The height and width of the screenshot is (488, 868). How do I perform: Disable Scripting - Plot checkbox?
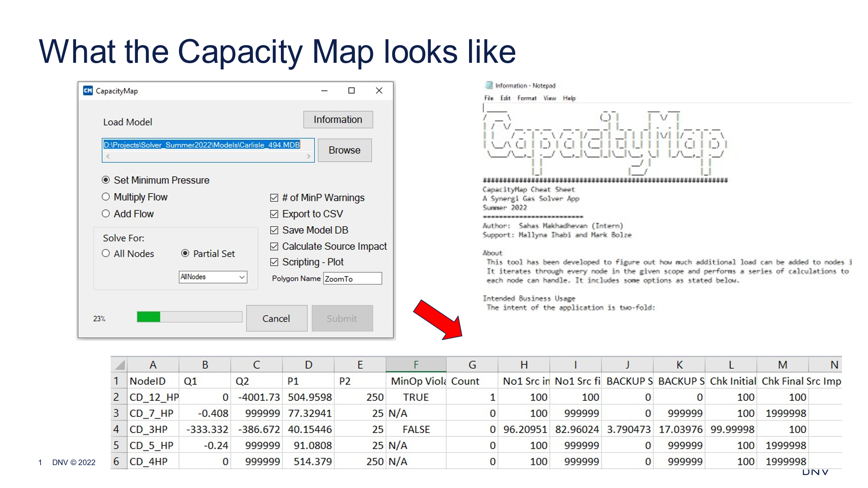(274, 262)
